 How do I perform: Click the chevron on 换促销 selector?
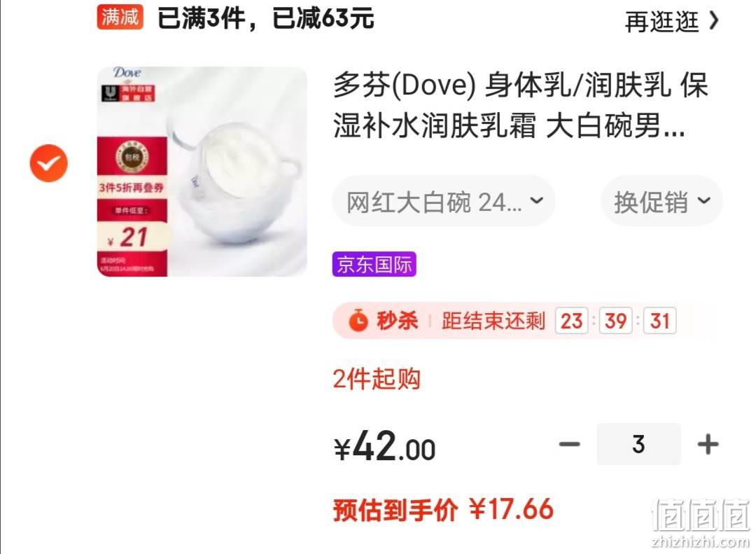pos(704,200)
